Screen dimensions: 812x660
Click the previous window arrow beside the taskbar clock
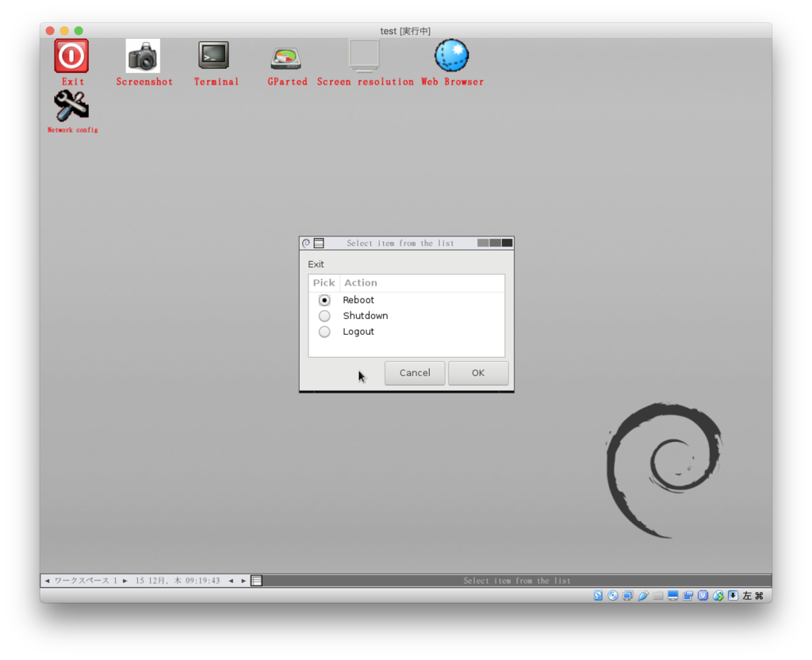click(231, 581)
